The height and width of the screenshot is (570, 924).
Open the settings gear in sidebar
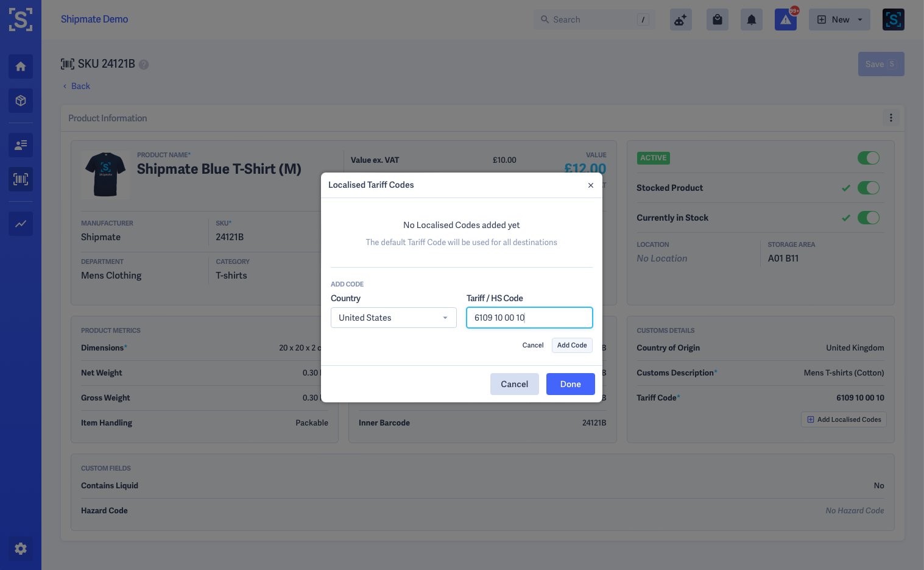(x=21, y=549)
